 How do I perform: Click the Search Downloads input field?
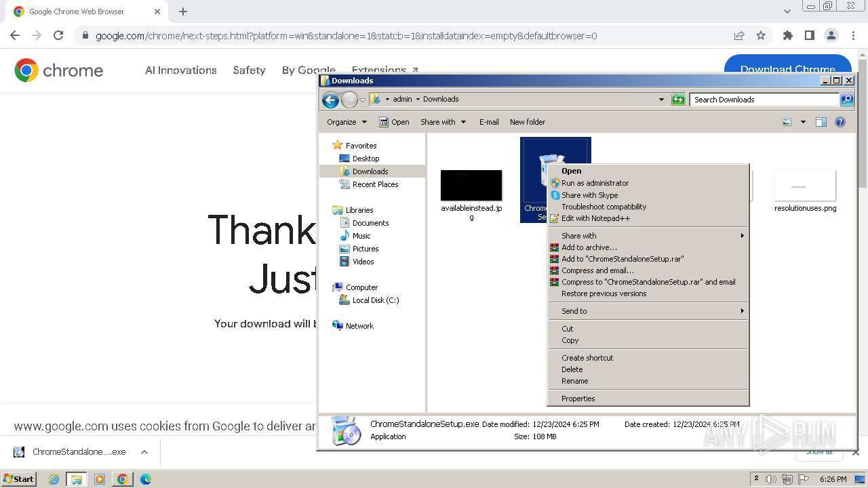764,100
